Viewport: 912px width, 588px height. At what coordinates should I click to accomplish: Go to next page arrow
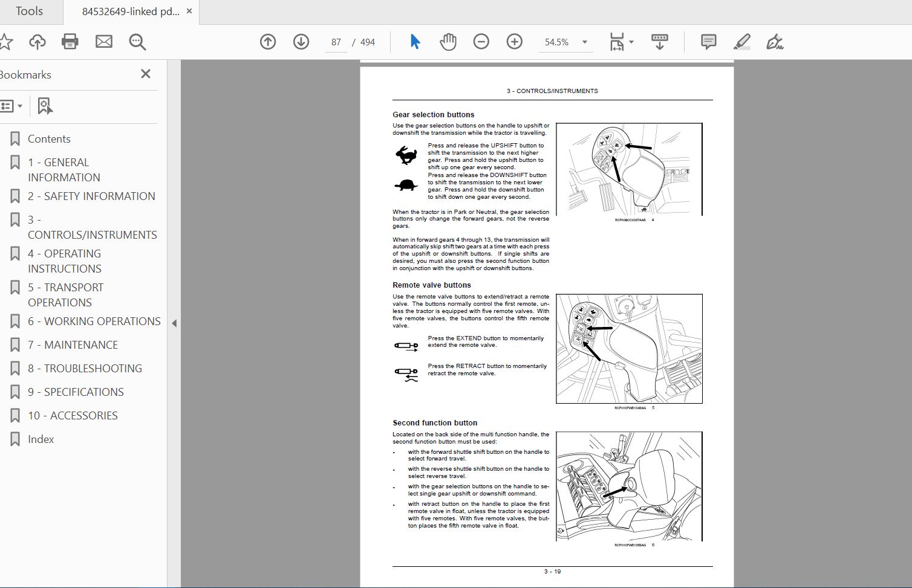tap(301, 42)
